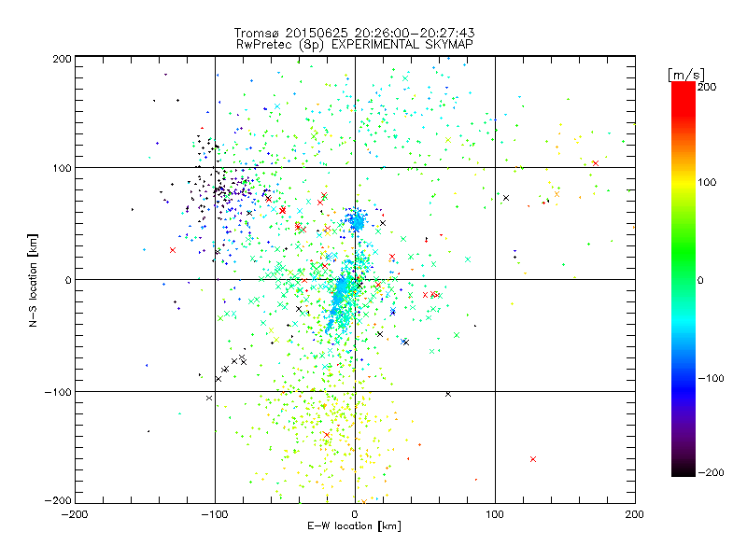The height and width of the screenshot is (560, 747).
Task: Click the y-axis tick label '200'
Action: 62,59
